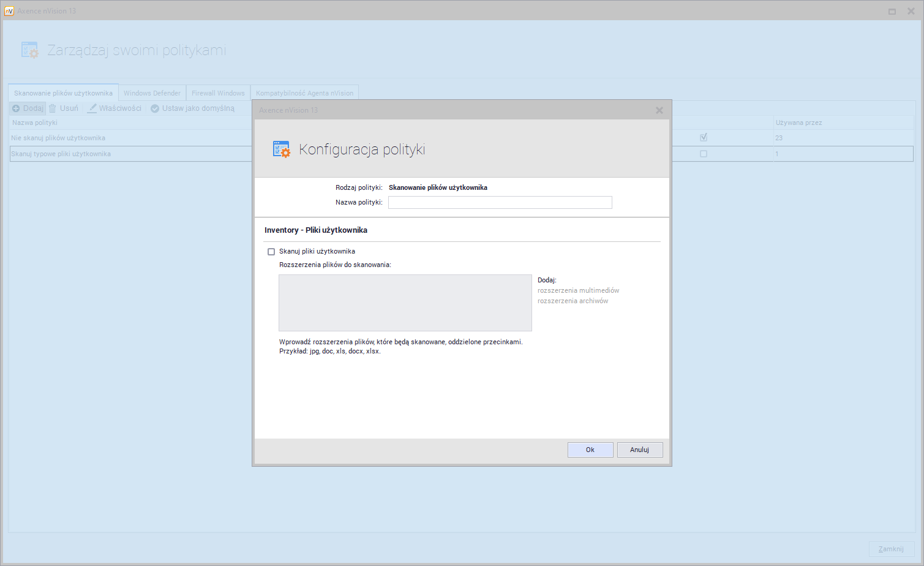Click the Nazwa polityki text field
The image size is (924, 566).
pyautogui.click(x=500, y=203)
